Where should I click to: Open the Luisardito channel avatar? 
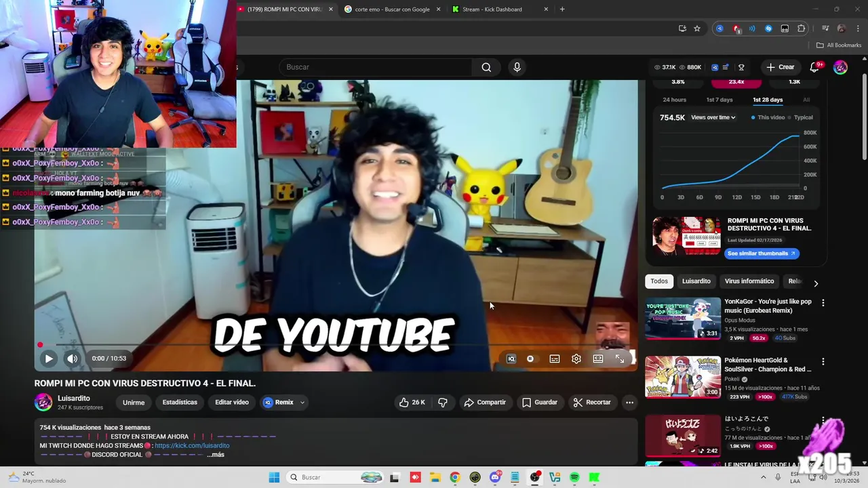pos(43,403)
